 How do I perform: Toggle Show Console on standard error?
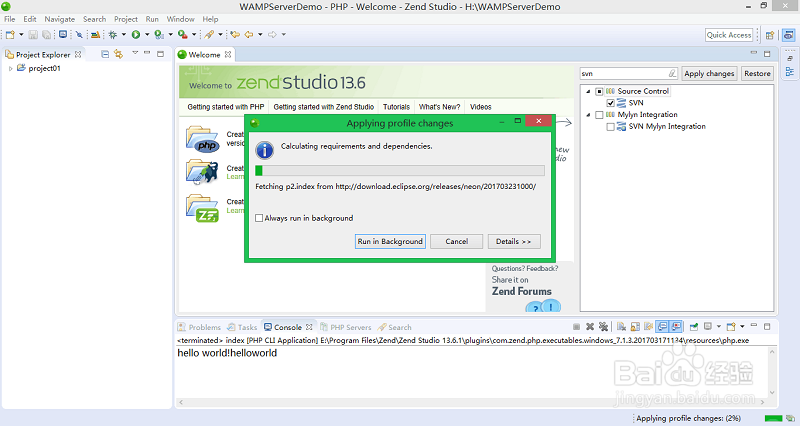coord(676,327)
